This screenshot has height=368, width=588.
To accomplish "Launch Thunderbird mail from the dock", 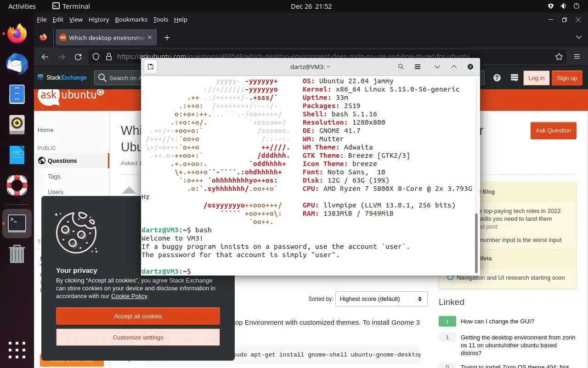I will [x=17, y=64].
